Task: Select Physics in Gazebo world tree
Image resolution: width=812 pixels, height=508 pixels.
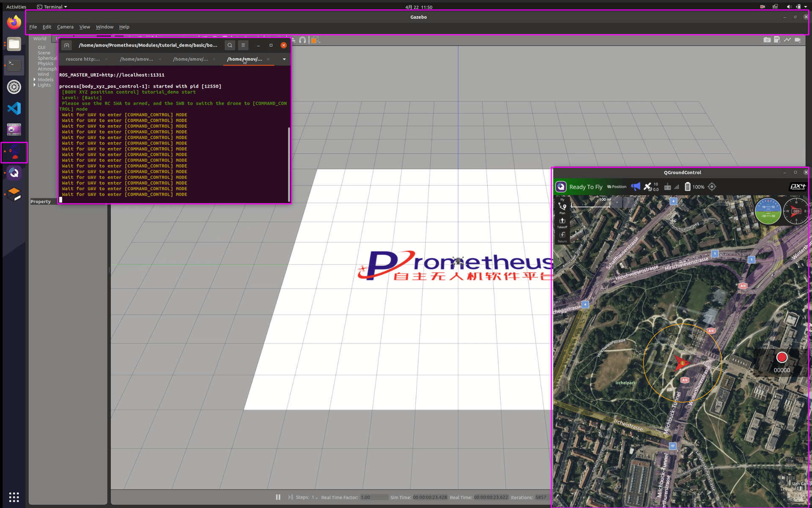Action: 45,63
